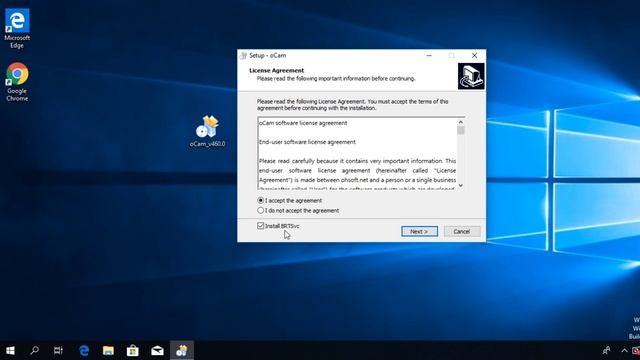Click the 'End-user software license agreement' line
Viewport: 640px width, 360px height.
pyautogui.click(x=307, y=142)
